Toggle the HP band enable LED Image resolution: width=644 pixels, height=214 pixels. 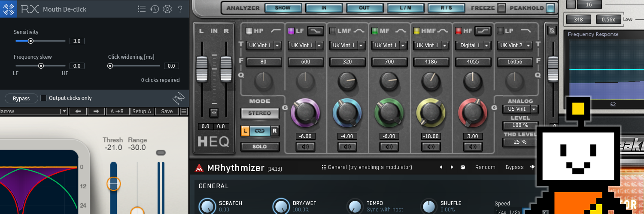point(249,31)
